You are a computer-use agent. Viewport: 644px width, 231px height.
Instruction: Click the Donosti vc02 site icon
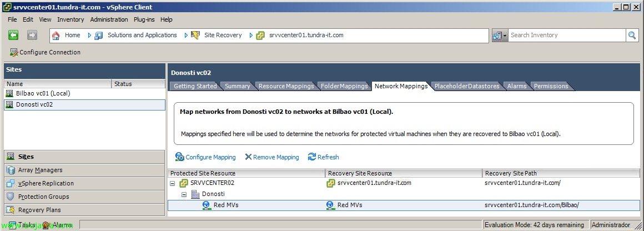pos(9,104)
